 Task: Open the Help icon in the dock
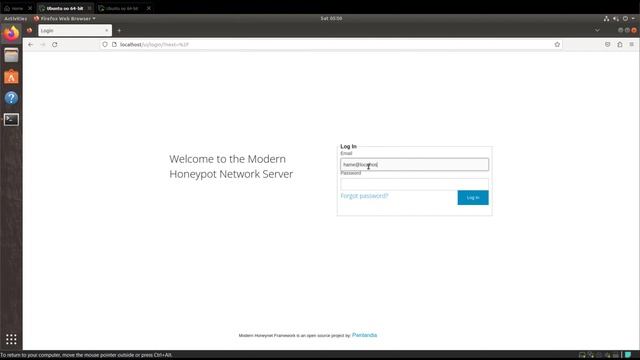pos(11,98)
